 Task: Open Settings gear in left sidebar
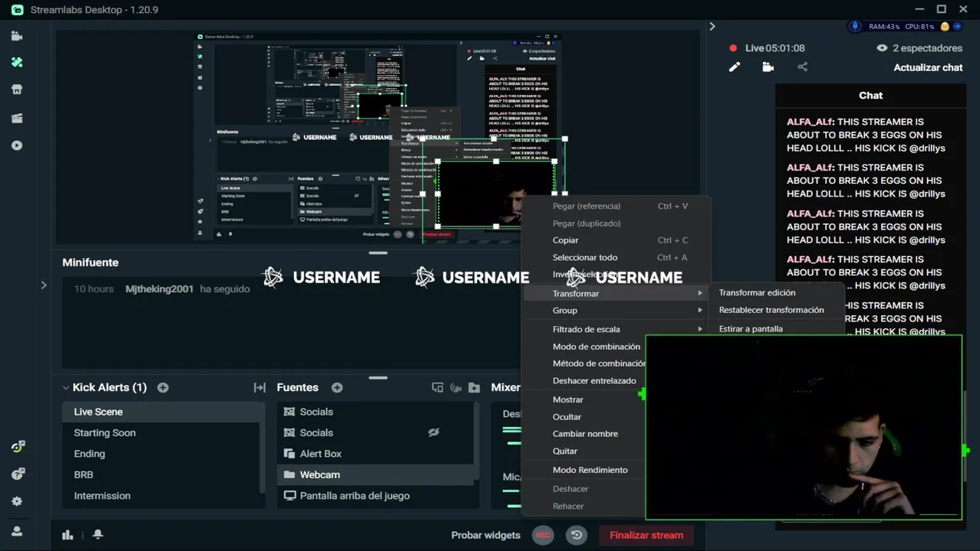point(17,501)
